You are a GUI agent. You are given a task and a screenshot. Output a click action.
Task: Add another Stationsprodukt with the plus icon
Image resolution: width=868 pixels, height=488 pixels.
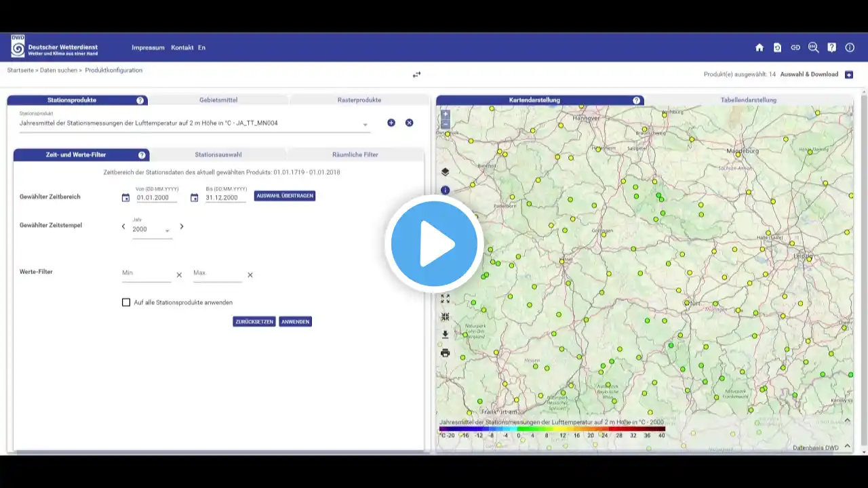click(x=391, y=123)
